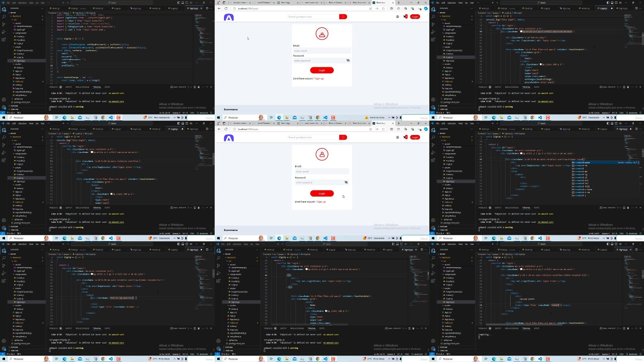644x362 pixels.
Task: Collapse src folder in top-right VS Code Explorer
Action: point(444,20)
